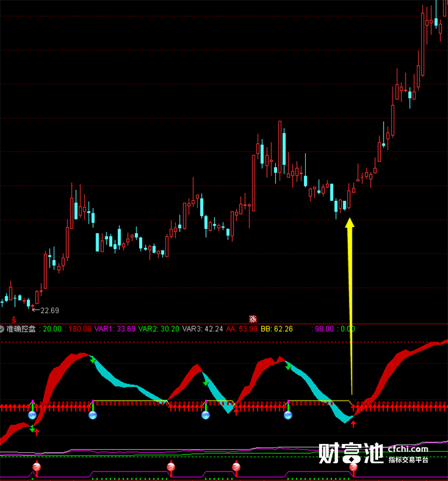Viewport: 448px width, 481px height.
Task: Click the indicator toggle icon beside 准确控盘
Action: click(x=2, y=329)
